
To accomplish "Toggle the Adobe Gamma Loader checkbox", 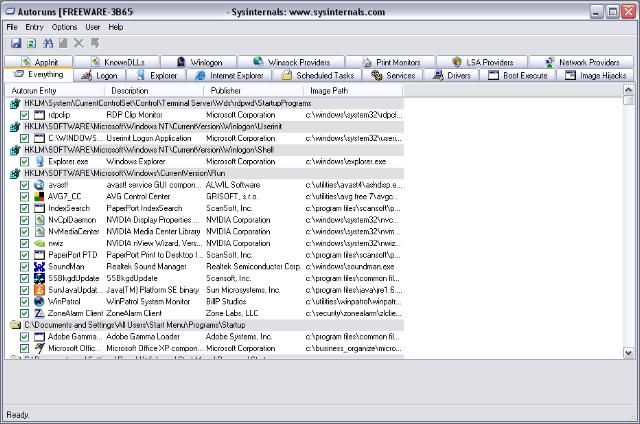I will (x=25, y=337).
